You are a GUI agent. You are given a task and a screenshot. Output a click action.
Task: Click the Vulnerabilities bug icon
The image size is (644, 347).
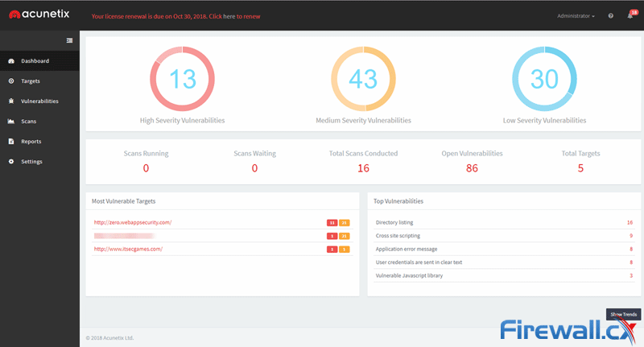point(11,101)
